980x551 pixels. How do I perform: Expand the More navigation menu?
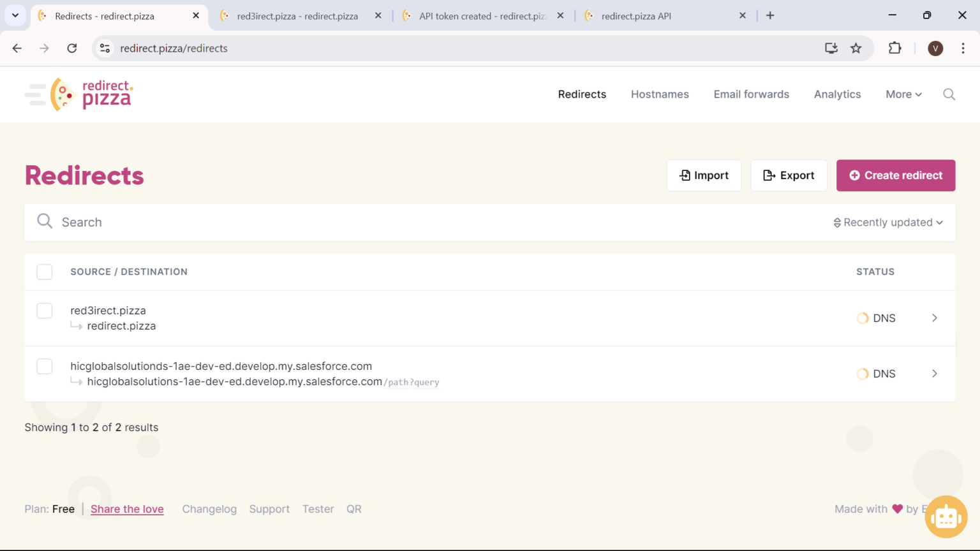click(903, 94)
